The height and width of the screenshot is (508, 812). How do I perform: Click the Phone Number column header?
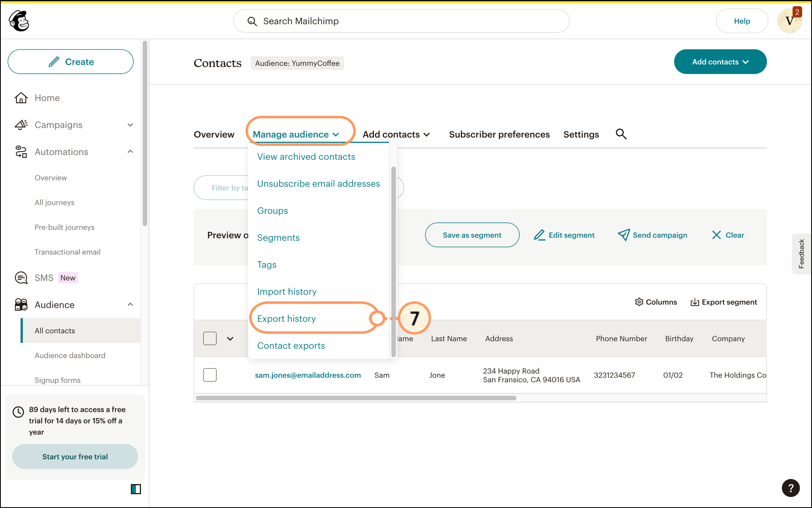click(621, 339)
